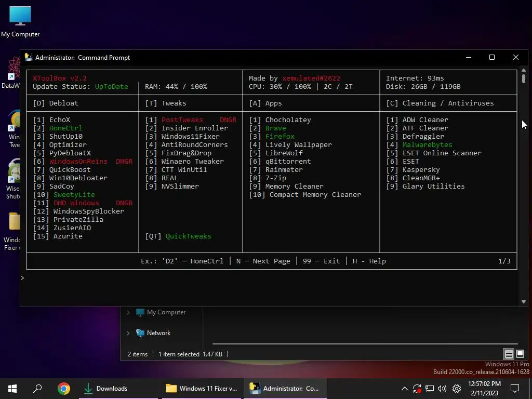Open the Windows Start menu
The image size is (532, 399).
(12, 388)
